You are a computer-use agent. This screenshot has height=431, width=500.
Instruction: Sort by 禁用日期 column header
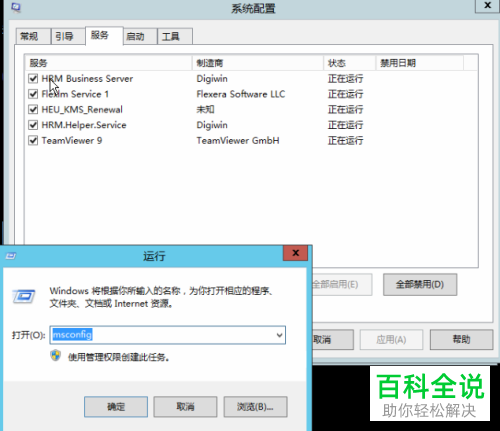tap(420, 63)
